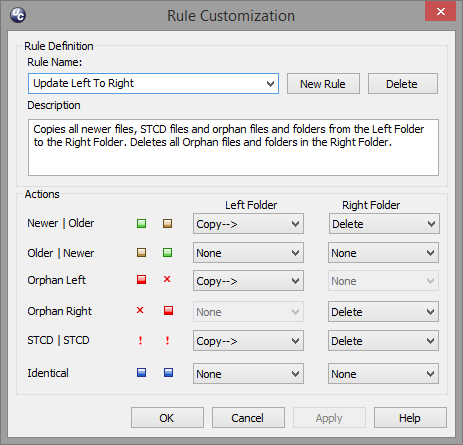Expand Right Folder dropdown for Older | Newer
This screenshot has height=445, width=463.
(x=383, y=253)
